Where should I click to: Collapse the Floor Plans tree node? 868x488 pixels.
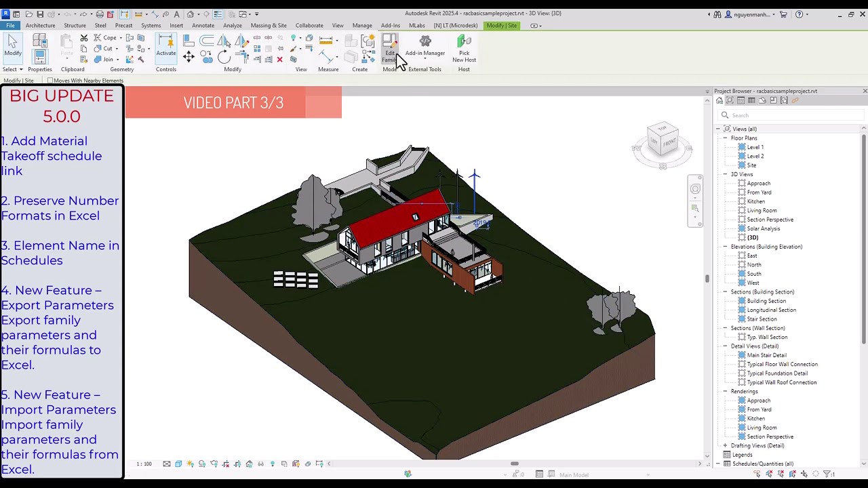pyautogui.click(x=725, y=138)
